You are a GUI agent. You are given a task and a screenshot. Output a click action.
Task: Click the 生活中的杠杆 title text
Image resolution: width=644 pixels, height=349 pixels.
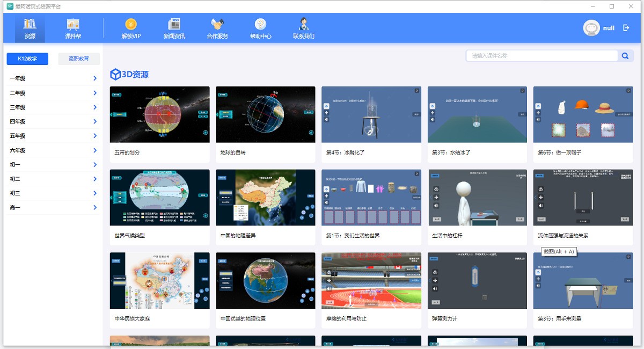click(447, 236)
